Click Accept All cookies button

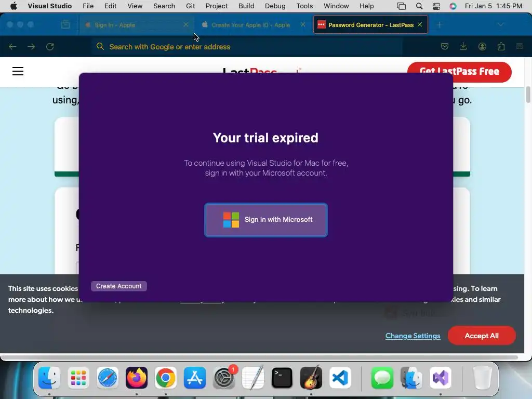pyautogui.click(x=482, y=336)
